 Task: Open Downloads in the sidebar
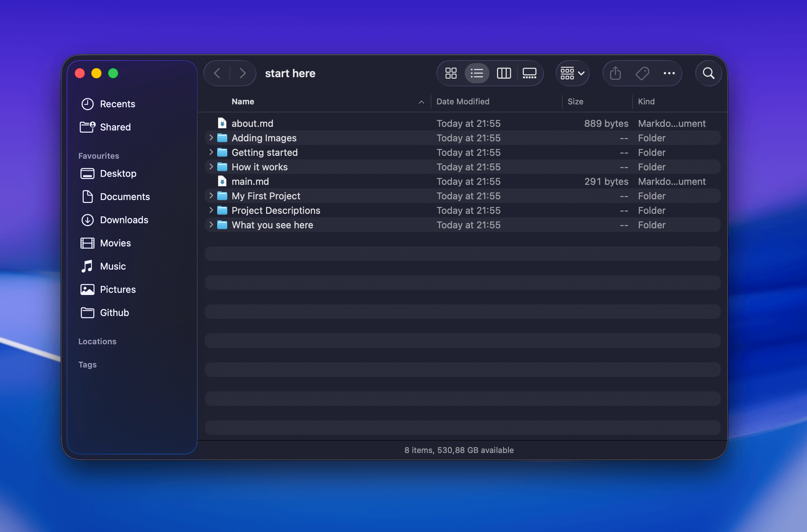(124, 220)
